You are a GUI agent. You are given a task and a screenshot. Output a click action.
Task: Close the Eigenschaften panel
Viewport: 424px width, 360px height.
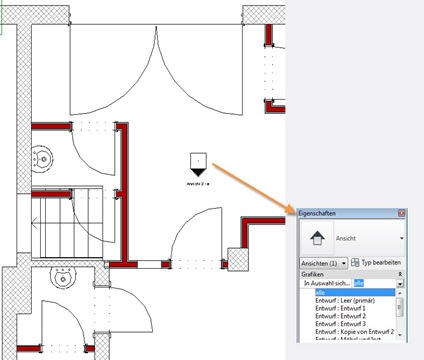[x=401, y=213]
